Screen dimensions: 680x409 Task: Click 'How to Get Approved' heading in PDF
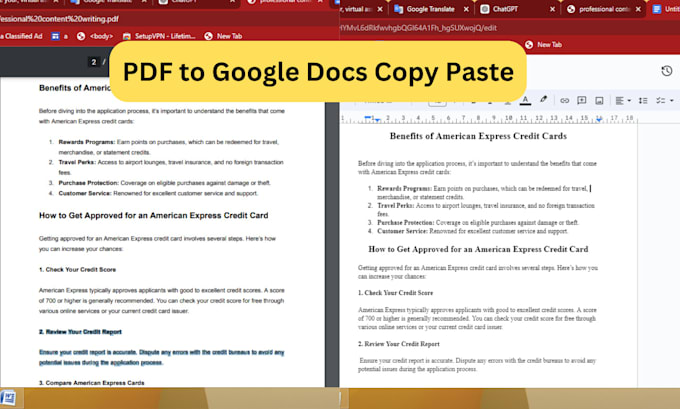(x=154, y=216)
